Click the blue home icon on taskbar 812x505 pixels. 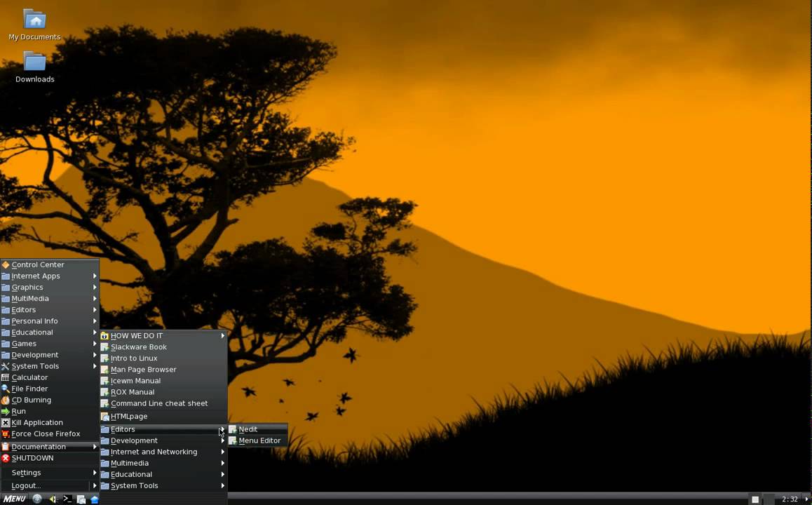click(x=94, y=499)
